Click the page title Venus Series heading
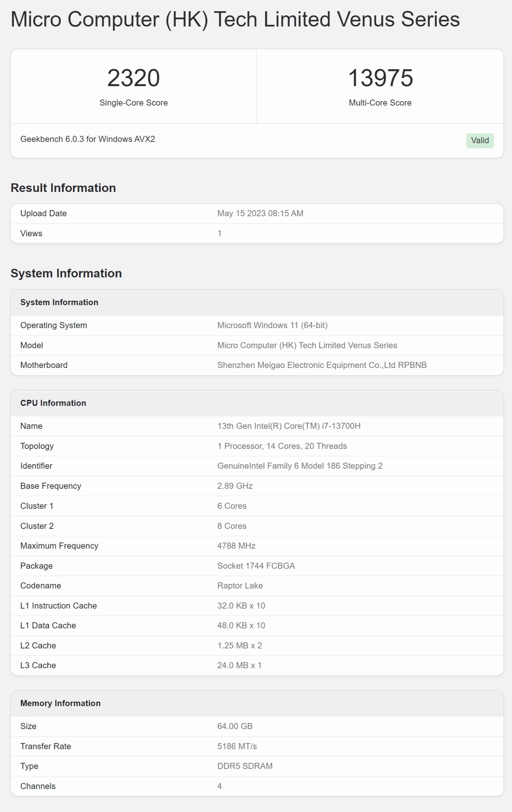The height and width of the screenshot is (812, 512). coord(235,19)
